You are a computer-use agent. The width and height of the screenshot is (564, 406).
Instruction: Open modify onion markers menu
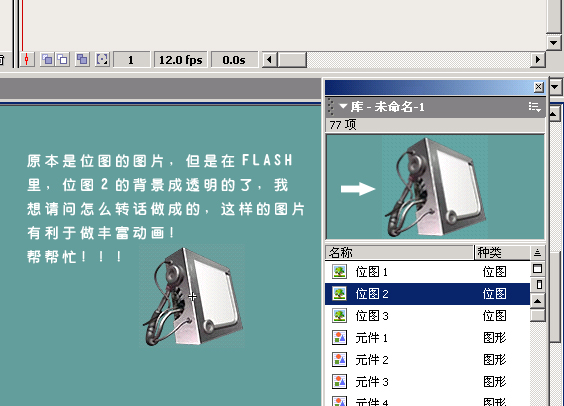pyautogui.click(x=102, y=59)
